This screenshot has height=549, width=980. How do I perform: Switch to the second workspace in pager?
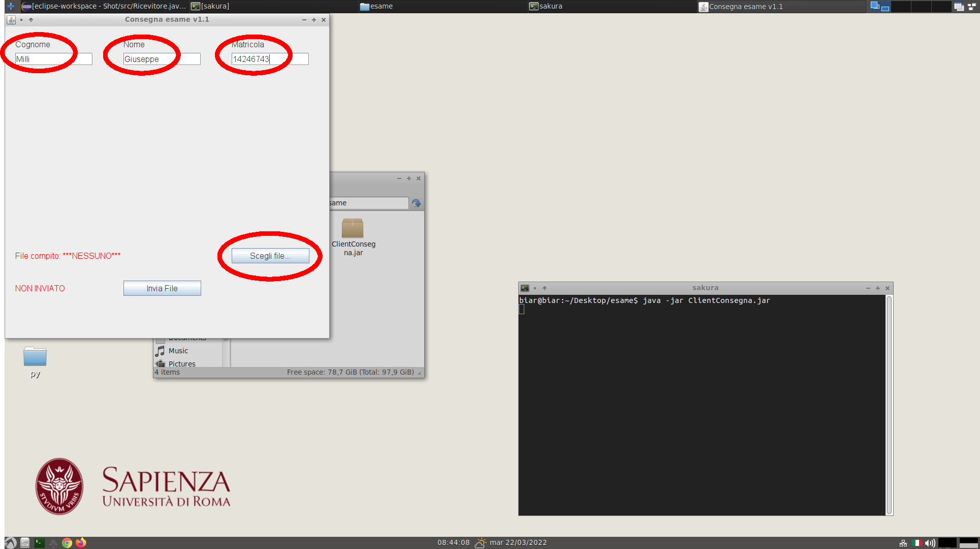901,6
